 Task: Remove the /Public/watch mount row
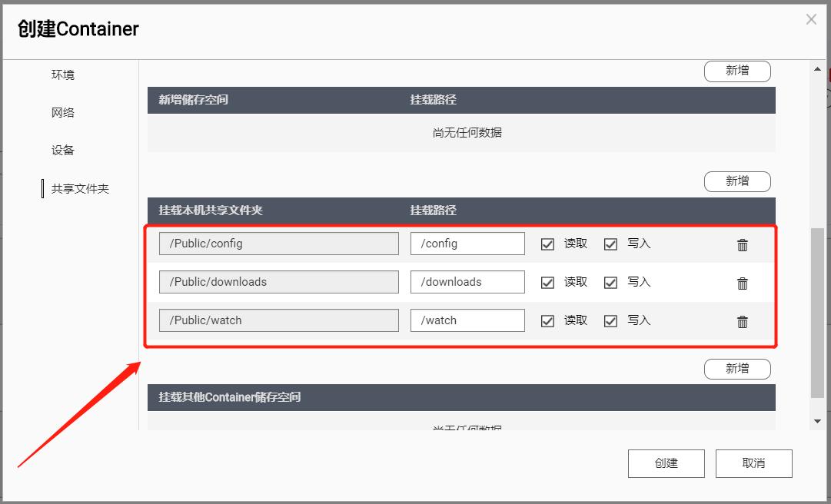742,321
